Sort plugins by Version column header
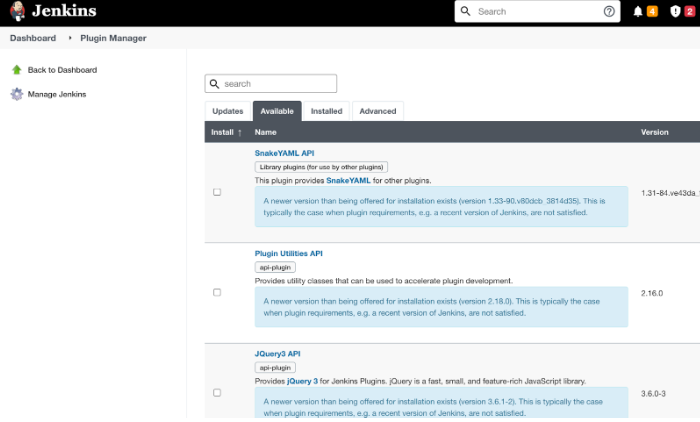This screenshot has height=422, width=700. (655, 132)
